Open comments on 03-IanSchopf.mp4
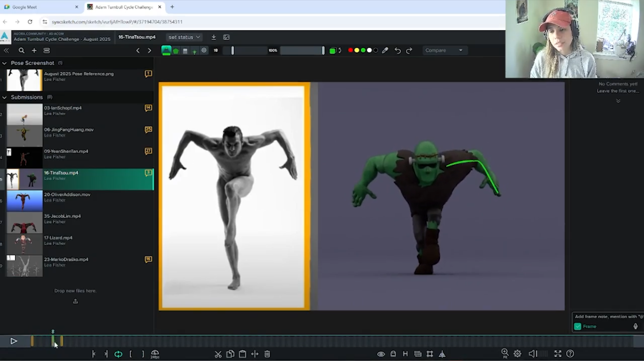 pos(148,108)
